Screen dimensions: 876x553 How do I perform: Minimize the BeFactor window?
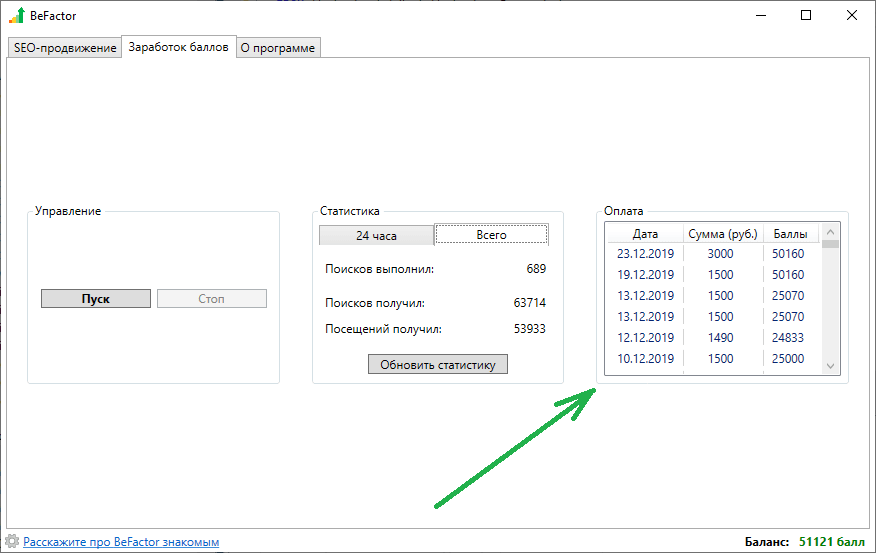tap(760, 15)
